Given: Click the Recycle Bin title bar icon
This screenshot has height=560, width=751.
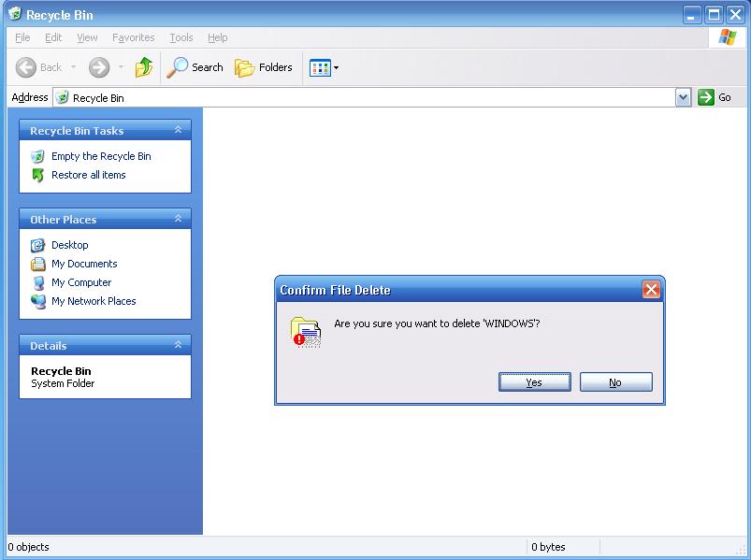Looking at the screenshot, I should pyautogui.click(x=15, y=14).
